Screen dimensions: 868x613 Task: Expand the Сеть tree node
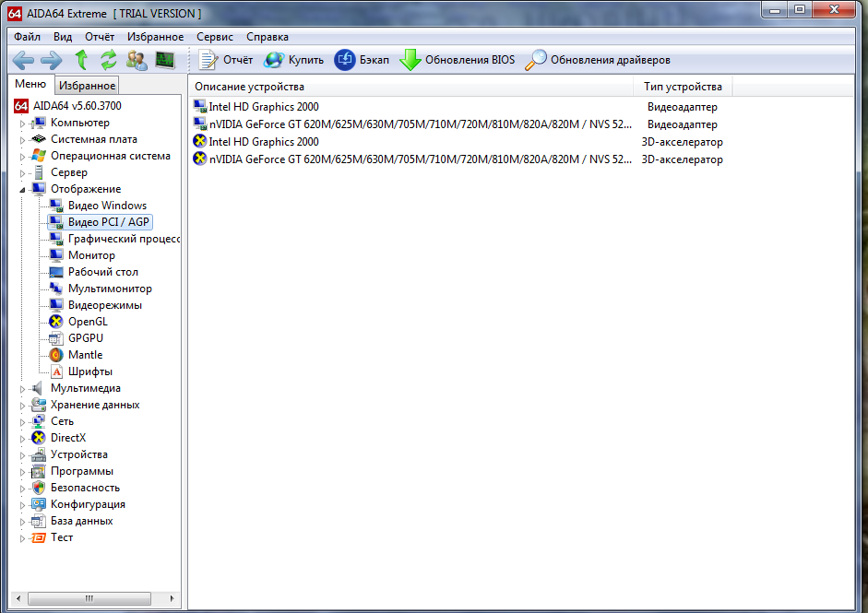click(x=23, y=422)
